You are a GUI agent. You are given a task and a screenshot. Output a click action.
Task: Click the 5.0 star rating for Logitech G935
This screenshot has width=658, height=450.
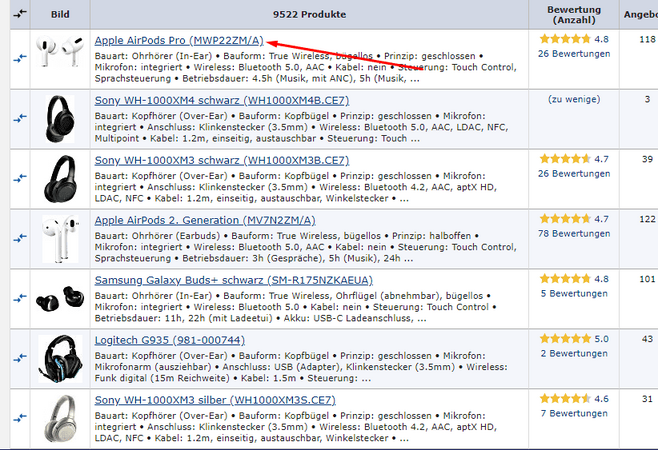point(574,339)
